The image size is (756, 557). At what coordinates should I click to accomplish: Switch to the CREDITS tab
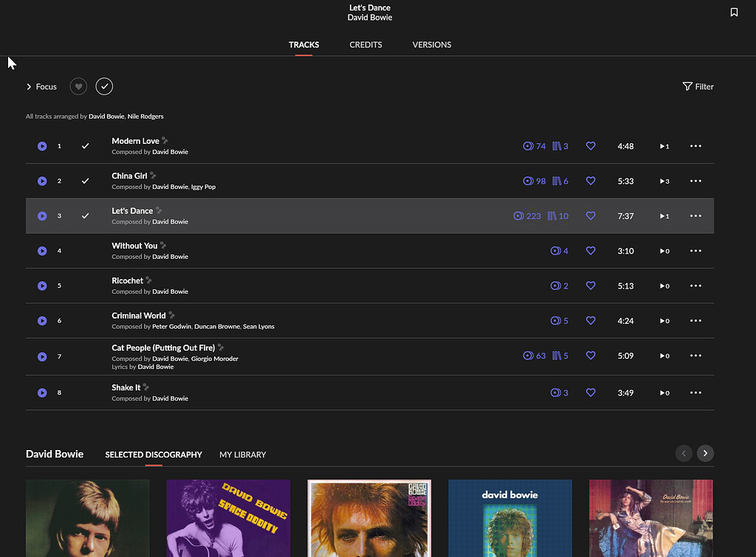coord(365,45)
